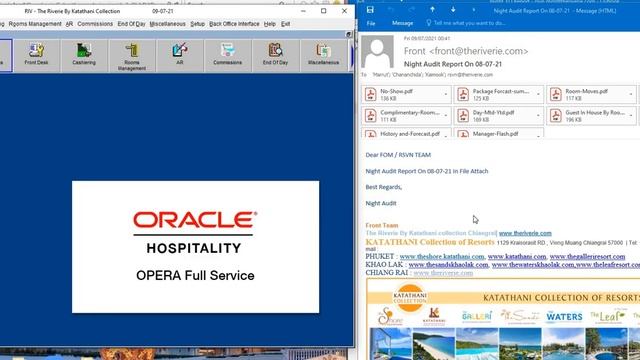Expand dropdown for Day-Mtd-Ytd.pdf attachment

click(x=538, y=116)
